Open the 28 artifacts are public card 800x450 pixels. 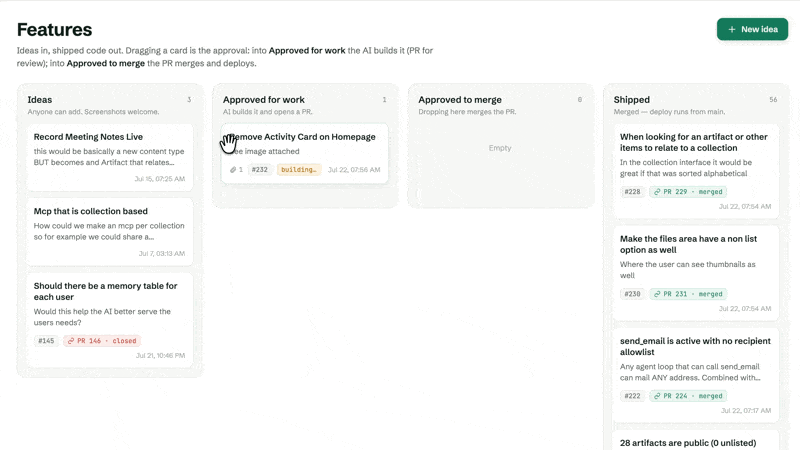[x=696, y=440]
